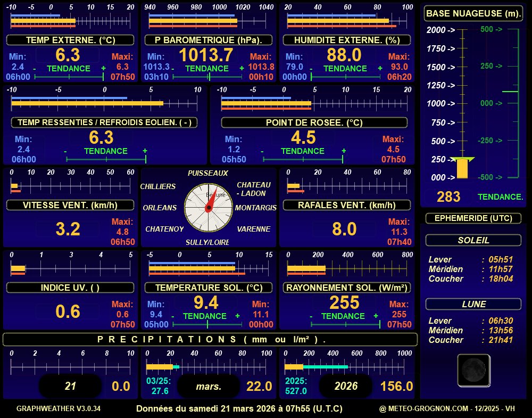Click the 'mars.' monthly precipitation field

click(x=209, y=387)
